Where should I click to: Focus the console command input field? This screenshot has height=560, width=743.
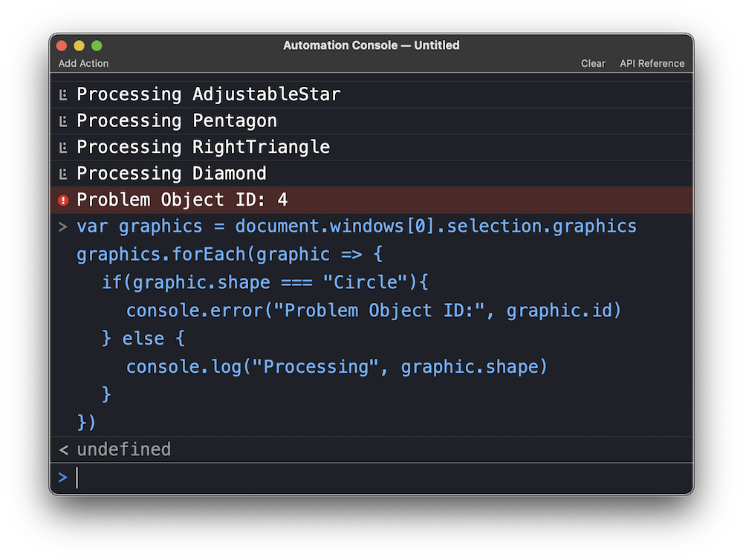pos(371,478)
